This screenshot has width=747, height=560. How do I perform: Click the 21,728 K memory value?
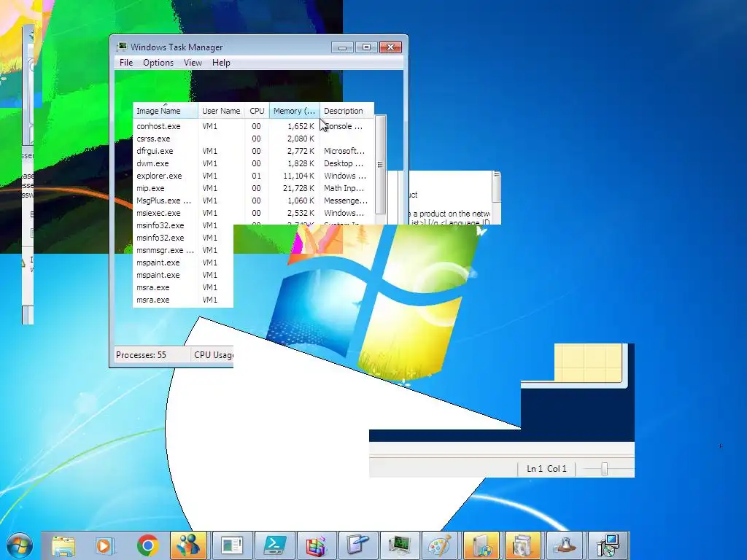point(298,188)
